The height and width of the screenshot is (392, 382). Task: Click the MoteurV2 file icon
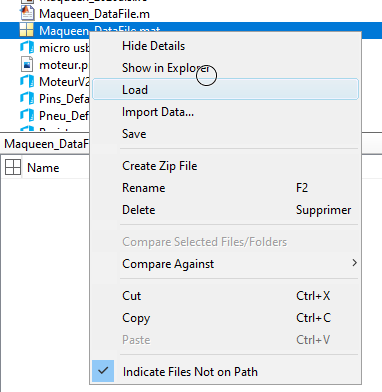point(27,81)
